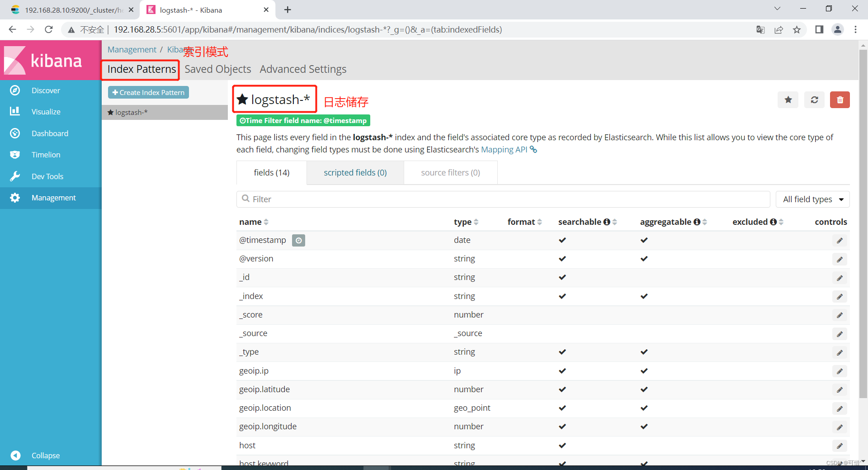Open Visualize from the sidebar
Viewport: 868px width, 470px height.
click(x=45, y=112)
